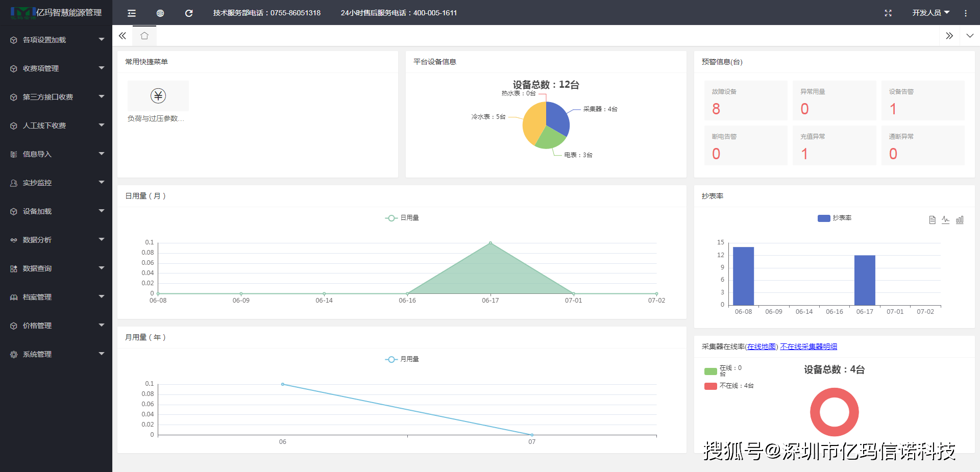Image resolution: width=980 pixels, height=472 pixels.
Task: Click the 收费项管理 cube icon
Action: 14,68
